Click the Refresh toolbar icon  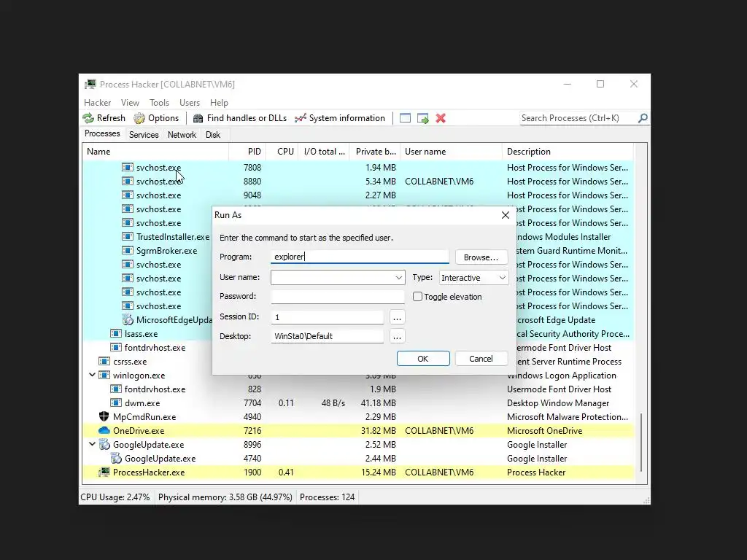(88, 118)
